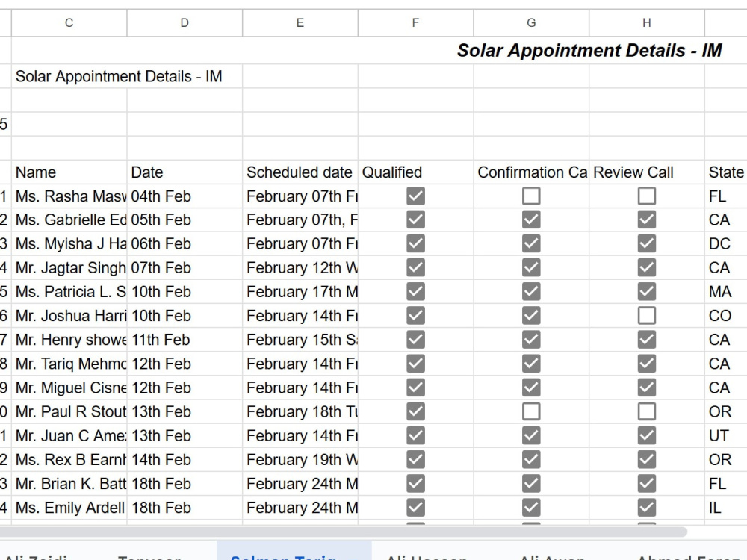The image size is (747, 560).
Task: Select the 'DC' state cell
Action: pos(725,244)
